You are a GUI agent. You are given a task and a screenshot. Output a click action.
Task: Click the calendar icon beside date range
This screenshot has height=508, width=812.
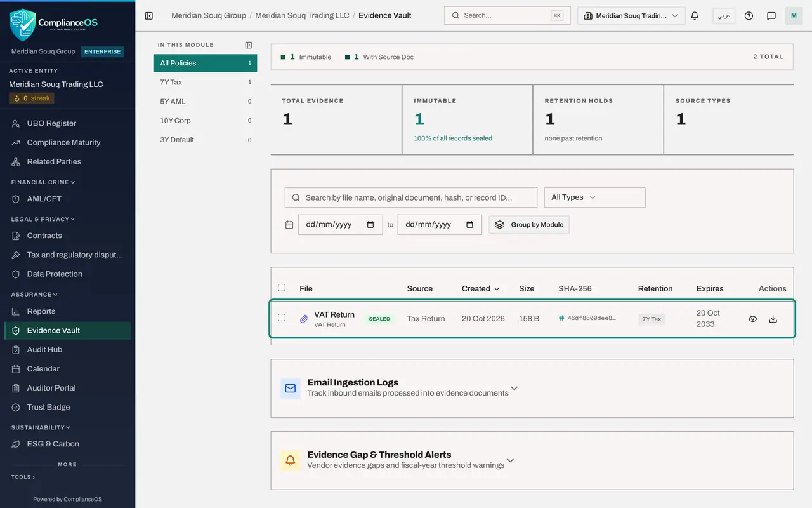pos(289,225)
